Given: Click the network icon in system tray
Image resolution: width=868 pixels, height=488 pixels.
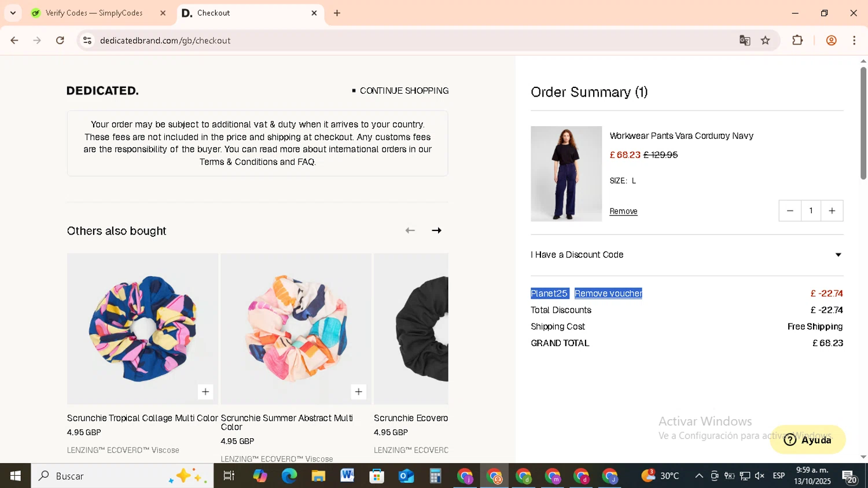Looking at the screenshot, I should coord(745,476).
